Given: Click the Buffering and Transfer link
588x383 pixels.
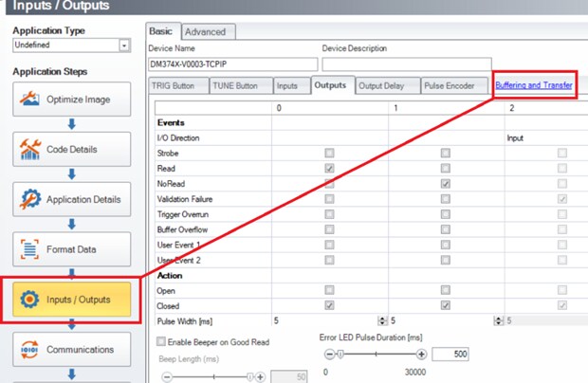Looking at the screenshot, I should point(535,85).
